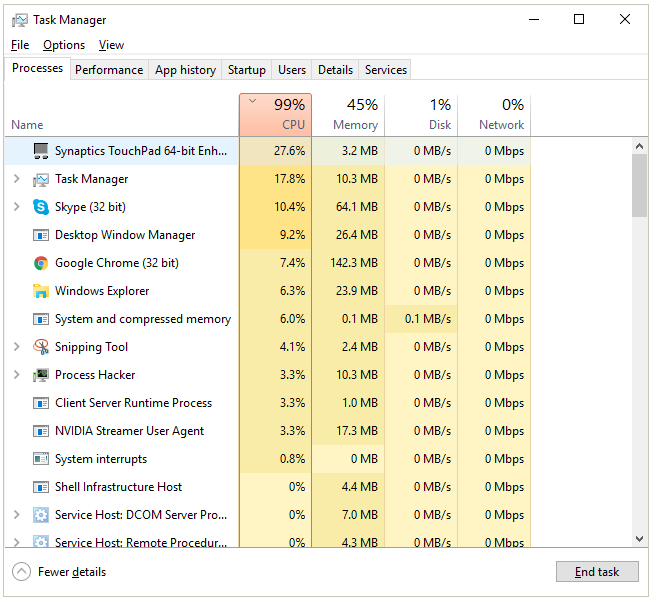
Task: Click the Process Hacker icon
Action: (x=41, y=375)
